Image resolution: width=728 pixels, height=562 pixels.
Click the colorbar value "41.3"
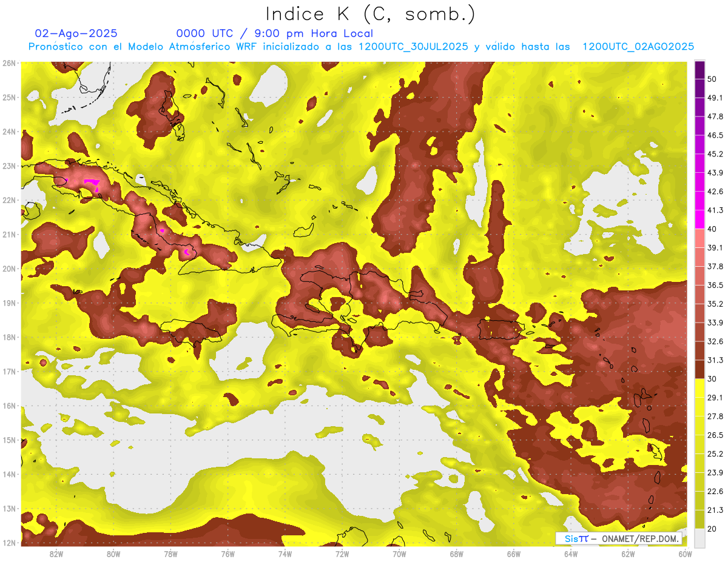[715, 210]
